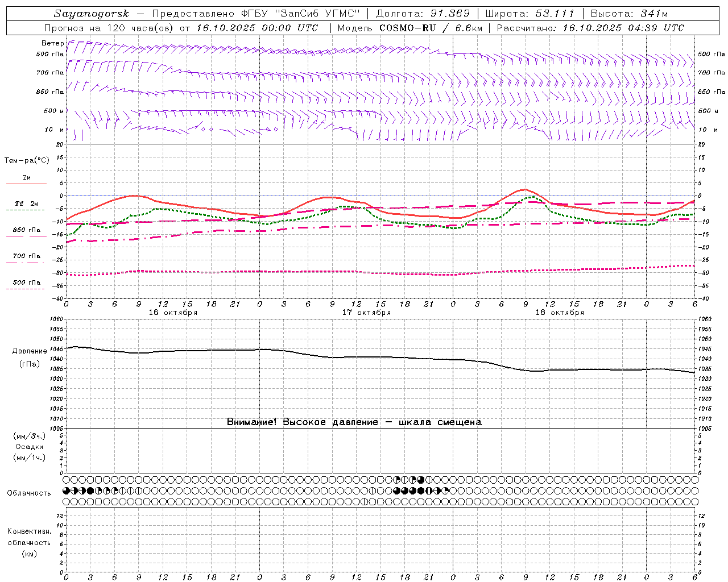Select the Тем-ра(°C) axis title
The height and width of the screenshot is (582, 728).
(x=27, y=161)
